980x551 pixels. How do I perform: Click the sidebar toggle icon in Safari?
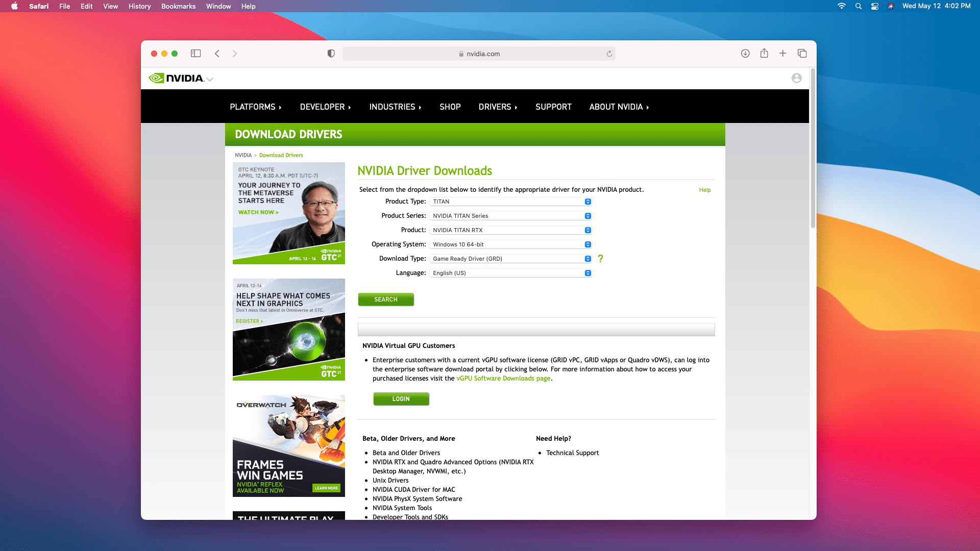click(x=195, y=53)
